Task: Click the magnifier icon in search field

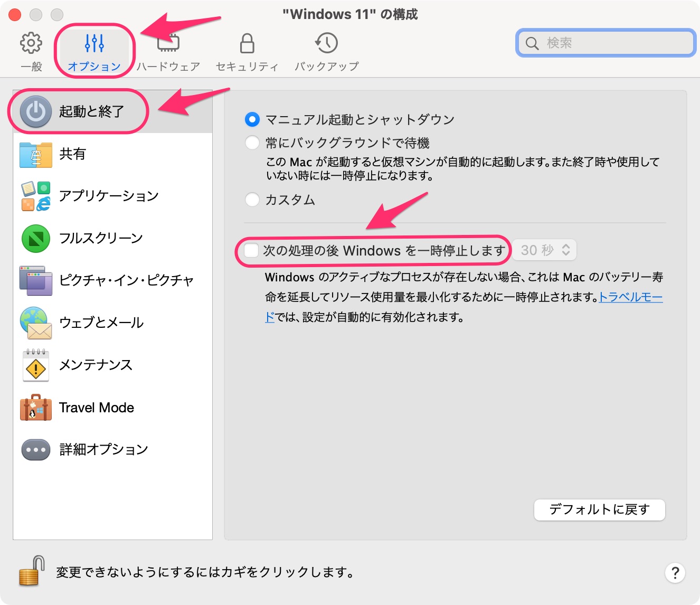Action: tap(532, 43)
